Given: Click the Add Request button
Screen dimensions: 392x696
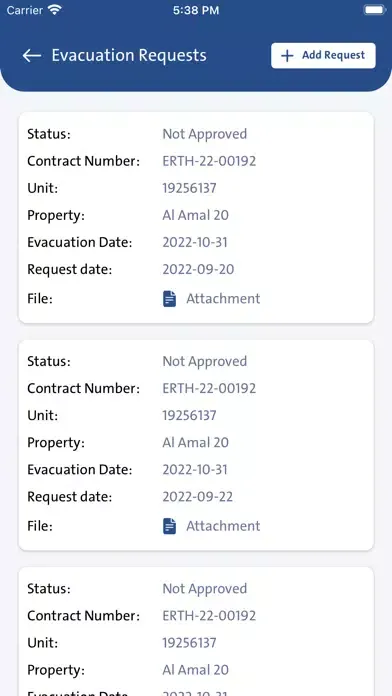Looking at the screenshot, I should [323, 55].
